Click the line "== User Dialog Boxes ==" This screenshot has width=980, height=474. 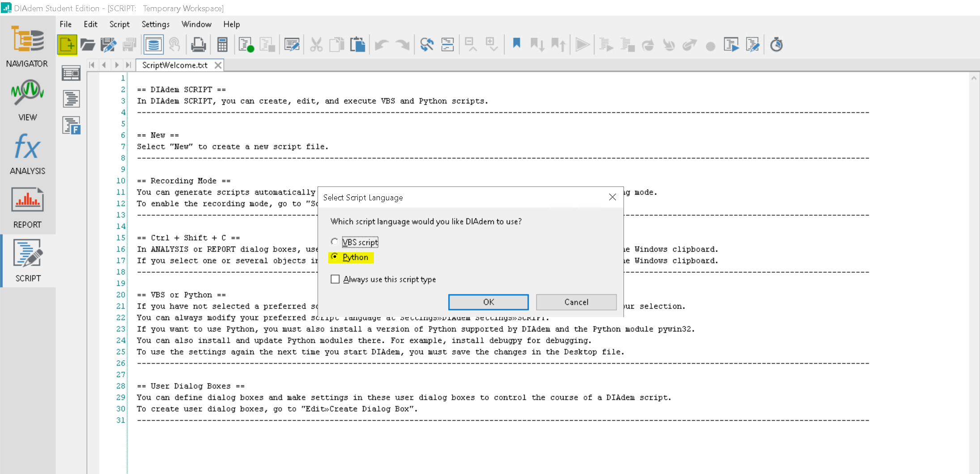coord(191,386)
